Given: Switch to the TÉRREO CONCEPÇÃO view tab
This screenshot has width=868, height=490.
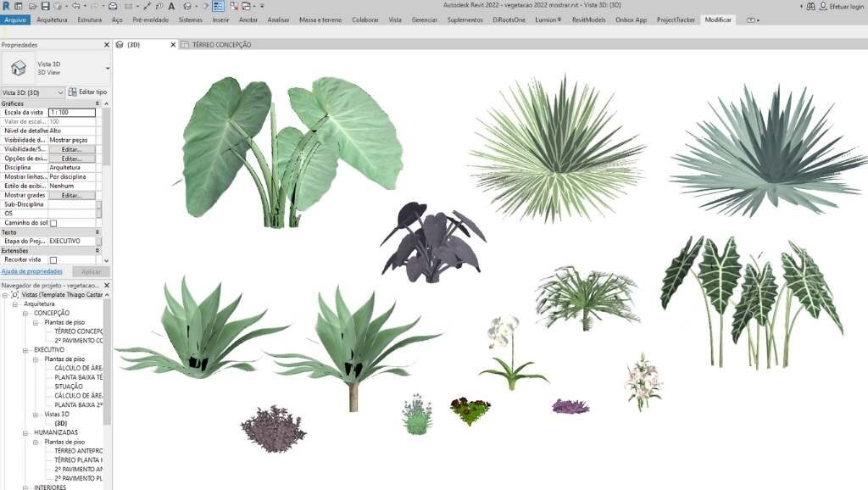Looking at the screenshot, I should point(221,44).
